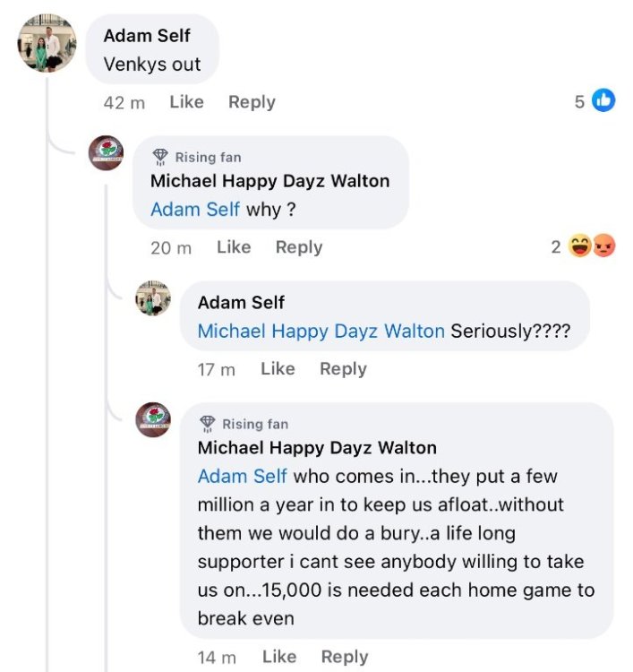
Task: Open the blue 'Adam Self' mention in 'why ?' reply
Action: click(x=195, y=209)
